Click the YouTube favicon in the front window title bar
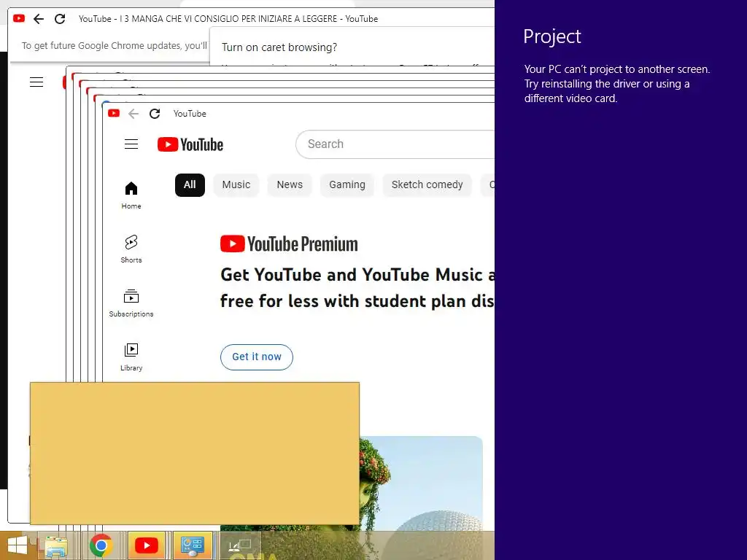This screenshot has height=560, width=747. tap(113, 113)
